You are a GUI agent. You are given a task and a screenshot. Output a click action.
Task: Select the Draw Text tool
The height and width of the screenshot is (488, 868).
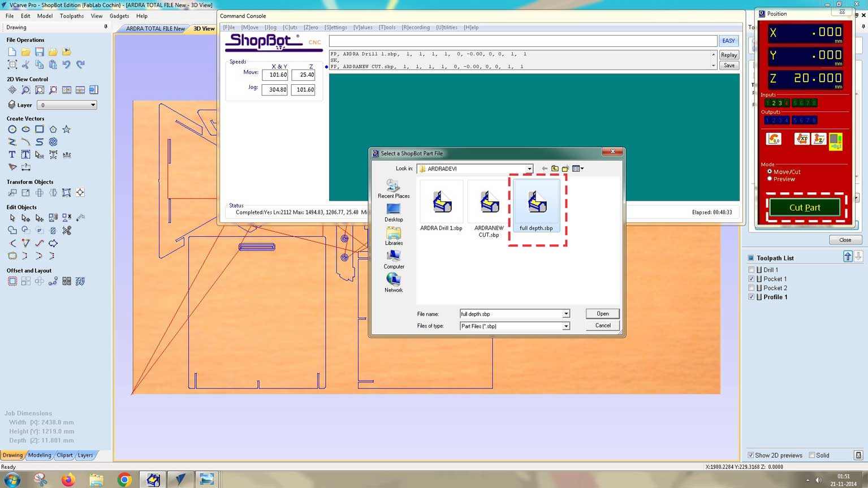point(12,154)
